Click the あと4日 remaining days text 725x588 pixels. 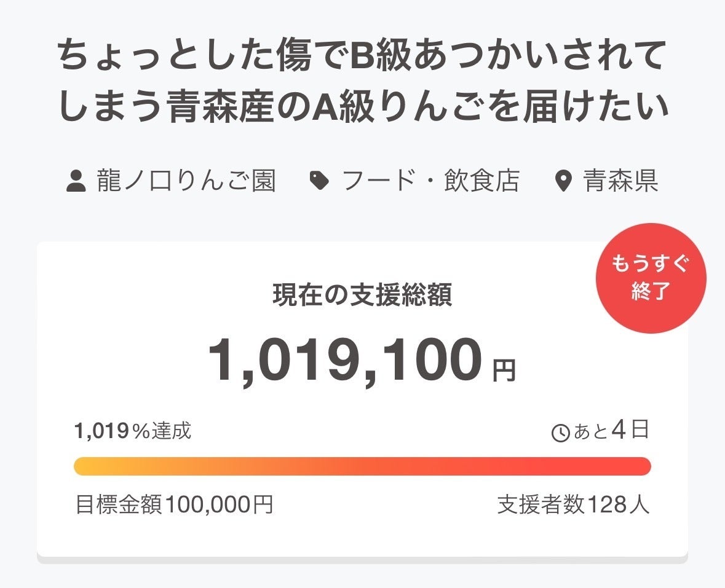tap(611, 431)
